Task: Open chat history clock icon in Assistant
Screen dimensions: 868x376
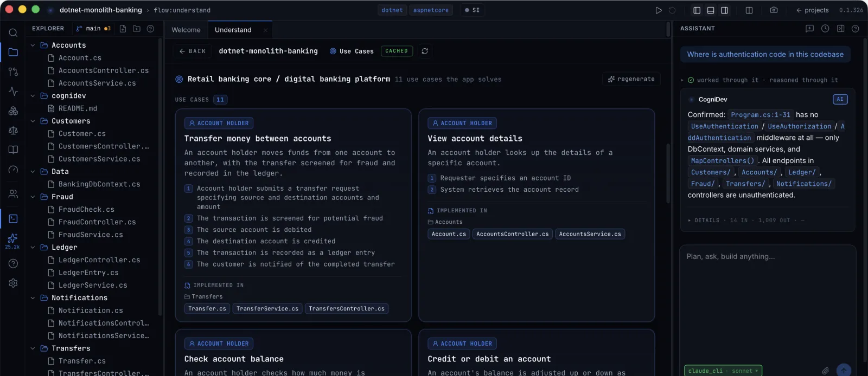Action: pos(825,29)
